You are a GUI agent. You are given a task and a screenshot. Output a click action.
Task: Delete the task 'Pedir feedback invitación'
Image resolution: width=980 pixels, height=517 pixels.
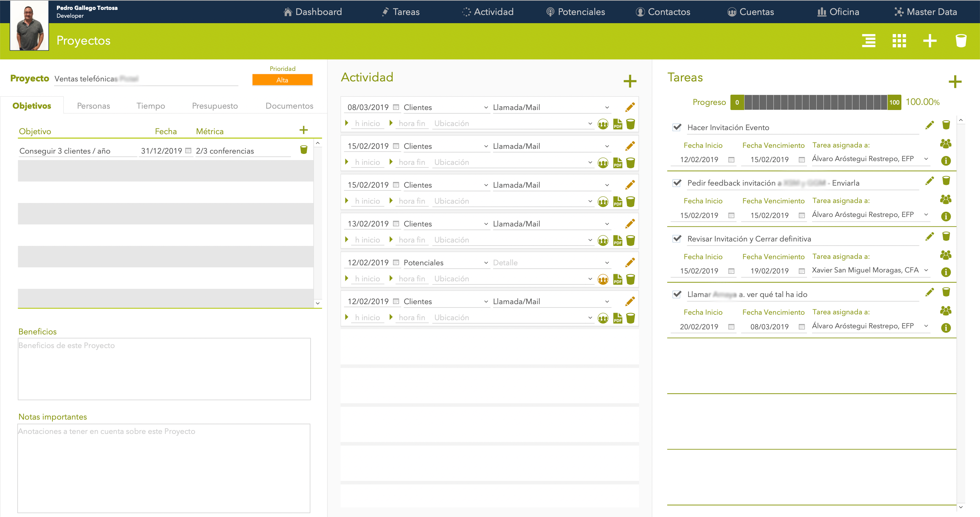(946, 181)
